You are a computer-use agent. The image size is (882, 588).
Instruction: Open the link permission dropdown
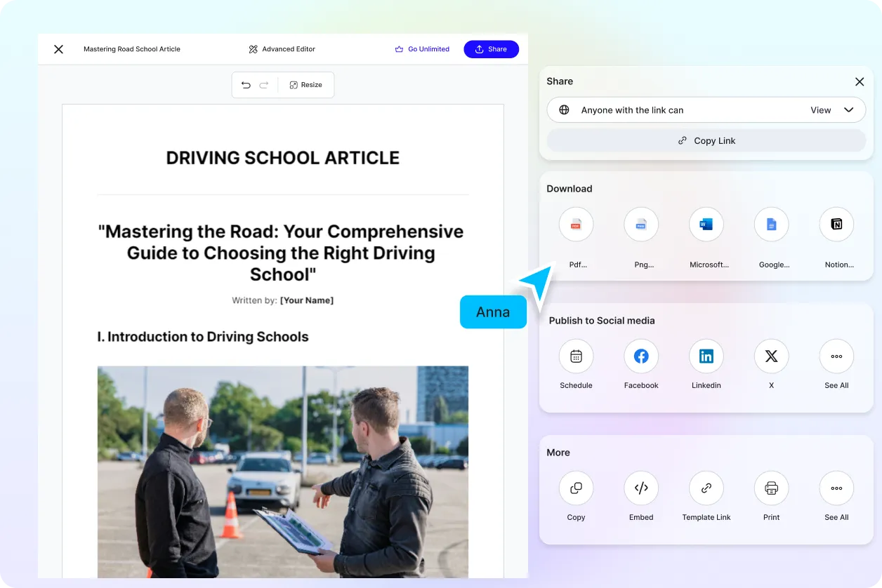[836, 110]
